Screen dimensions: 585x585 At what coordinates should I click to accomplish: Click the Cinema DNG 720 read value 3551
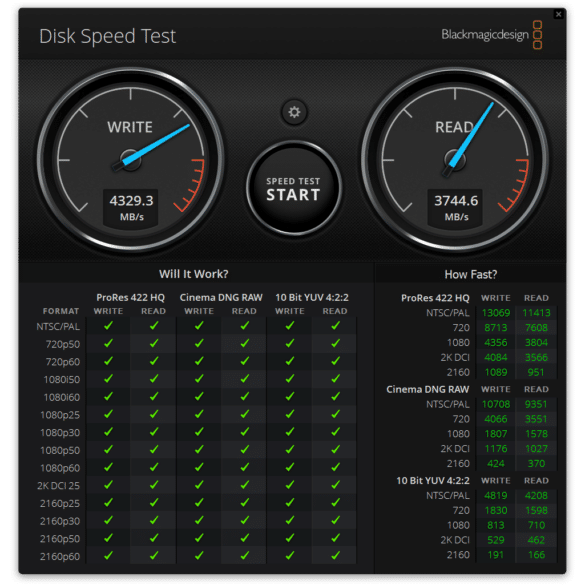pyautogui.click(x=536, y=419)
